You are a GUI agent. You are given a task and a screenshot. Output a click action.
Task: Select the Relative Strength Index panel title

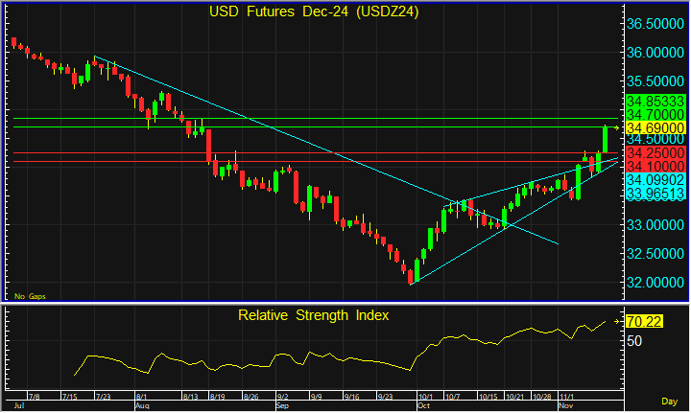tap(313, 315)
